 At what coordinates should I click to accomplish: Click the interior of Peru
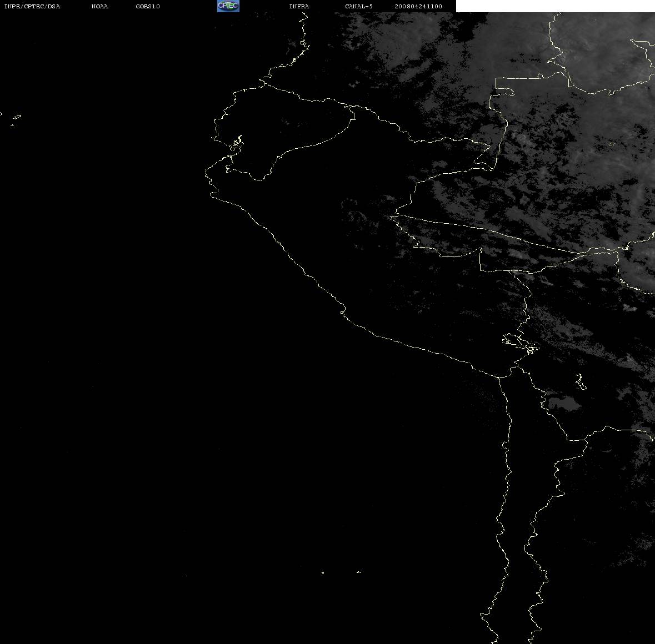(x=376, y=250)
